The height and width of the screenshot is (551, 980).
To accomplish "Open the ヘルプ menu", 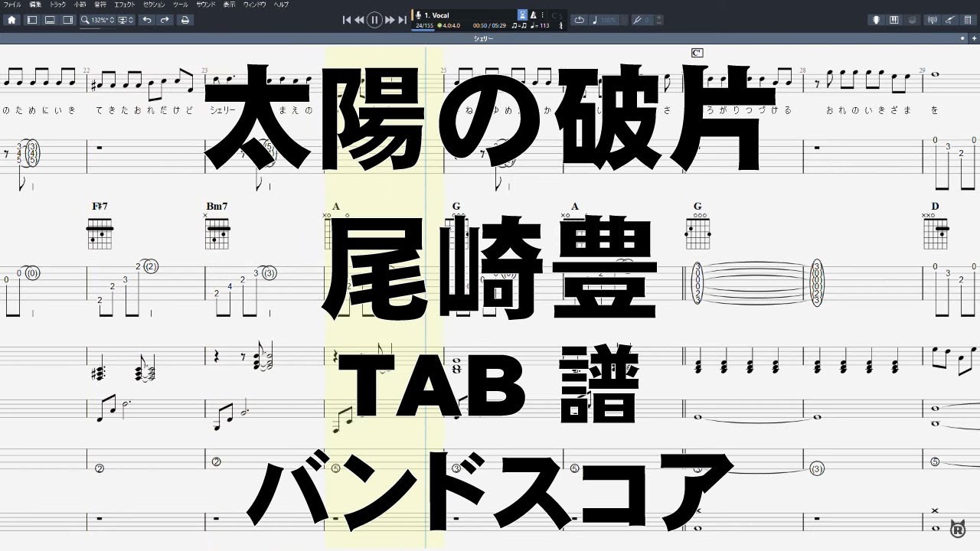I will coord(282,5).
